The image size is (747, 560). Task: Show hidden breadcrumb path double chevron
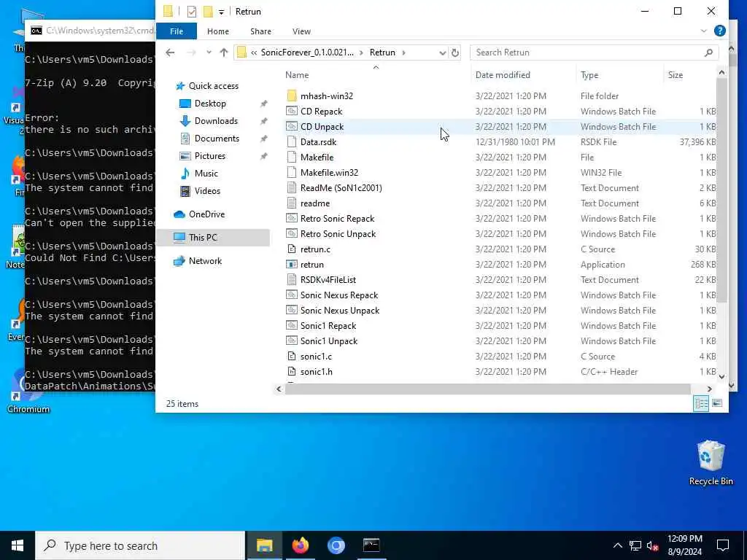pyautogui.click(x=254, y=52)
